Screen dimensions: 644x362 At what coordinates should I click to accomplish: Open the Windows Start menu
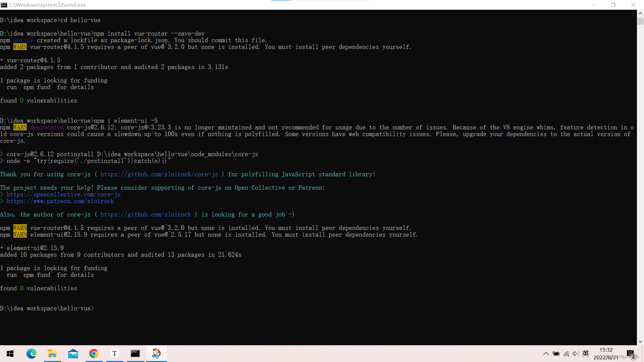pos(10,354)
